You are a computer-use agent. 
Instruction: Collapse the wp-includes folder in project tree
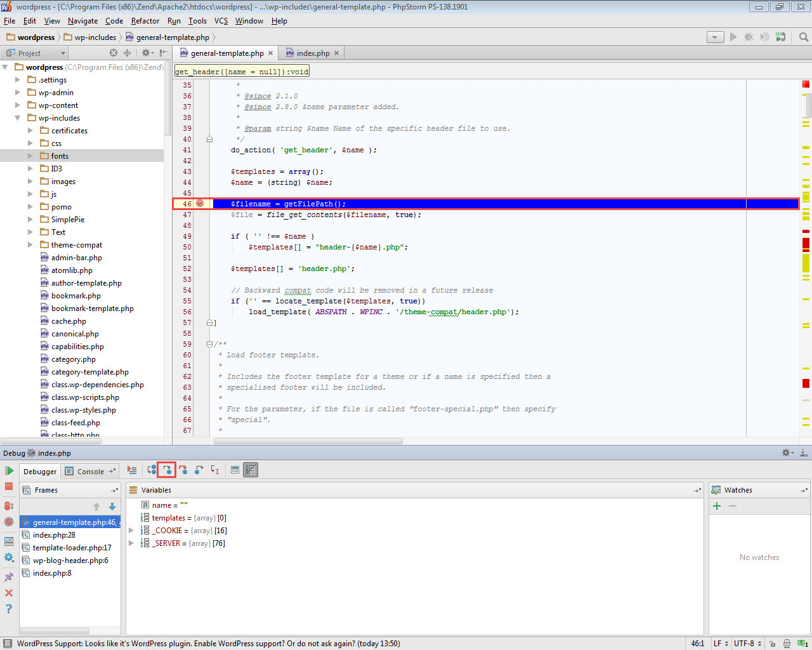[18, 118]
